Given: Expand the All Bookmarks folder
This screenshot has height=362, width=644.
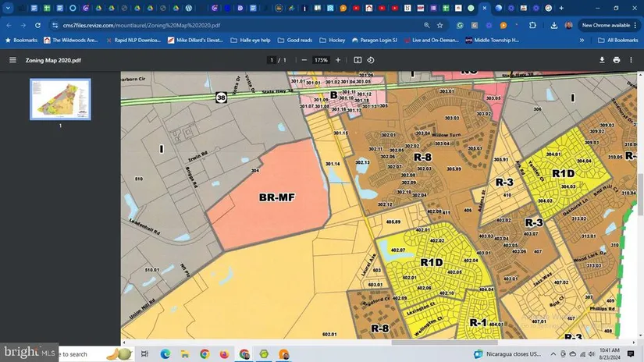Looking at the screenshot, I should tap(619, 40).
